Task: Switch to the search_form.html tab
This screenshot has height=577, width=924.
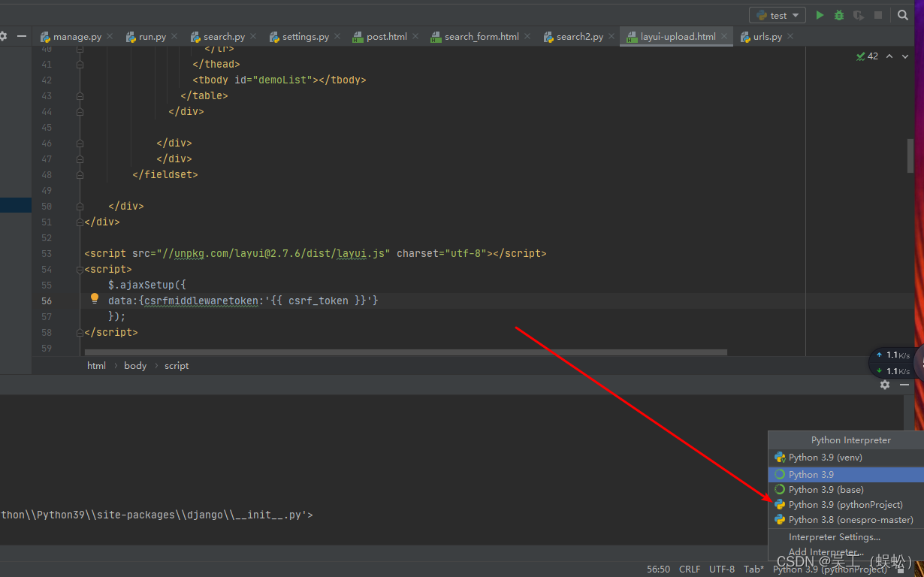Action: (482, 36)
